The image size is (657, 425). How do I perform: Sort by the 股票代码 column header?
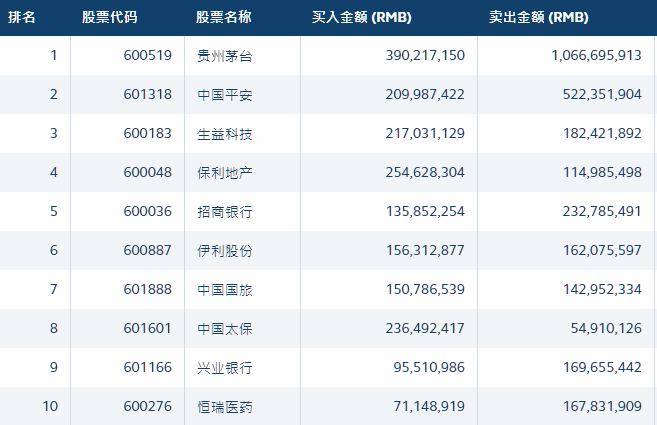tap(110, 18)
